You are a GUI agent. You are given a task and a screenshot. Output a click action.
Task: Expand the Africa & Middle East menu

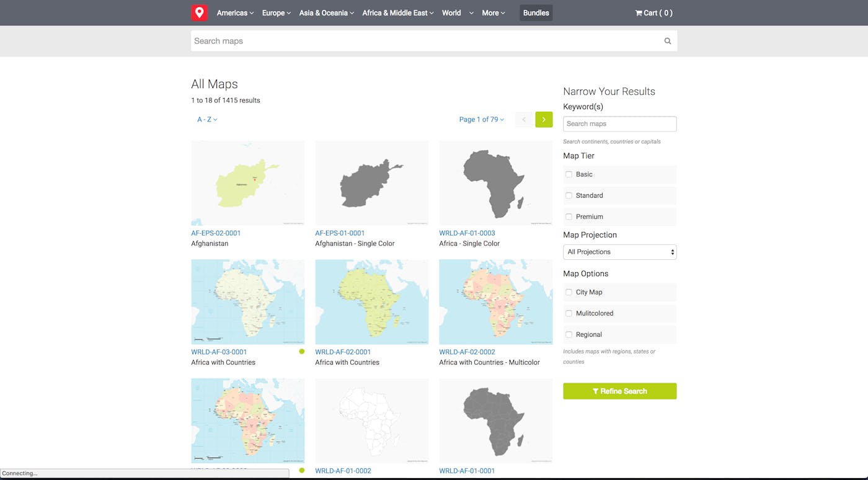pos(397,13)
